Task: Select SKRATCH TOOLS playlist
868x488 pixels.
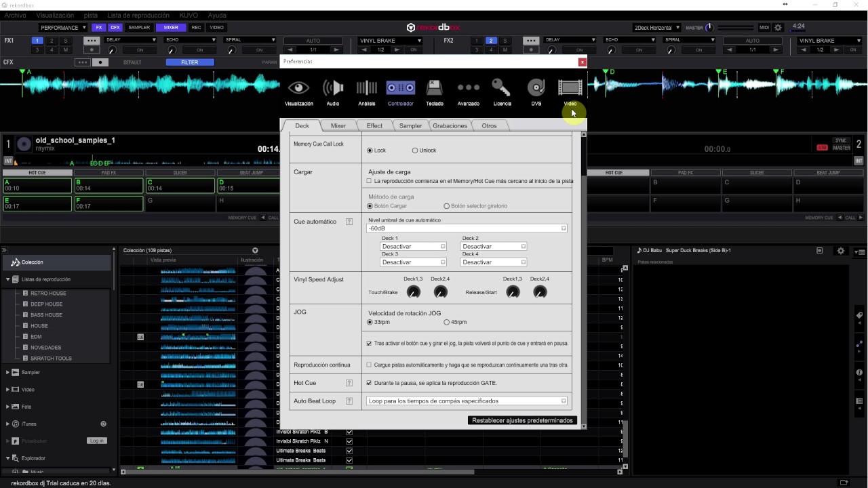Action: [x=51, y=359]
